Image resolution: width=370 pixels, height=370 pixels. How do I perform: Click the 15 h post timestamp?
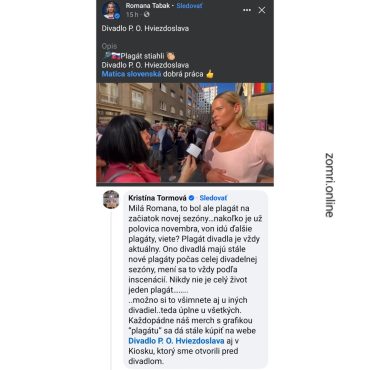point(132,15)
